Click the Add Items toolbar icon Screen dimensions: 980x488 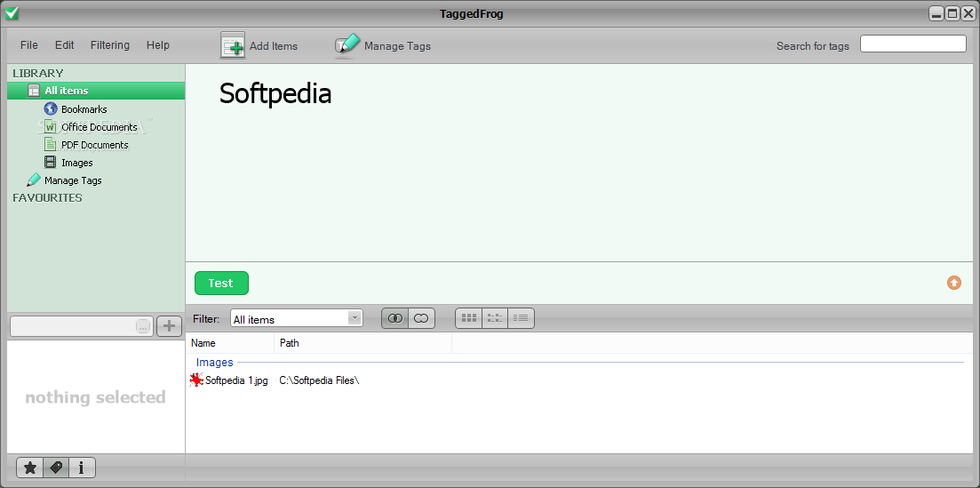coord(233,45)
